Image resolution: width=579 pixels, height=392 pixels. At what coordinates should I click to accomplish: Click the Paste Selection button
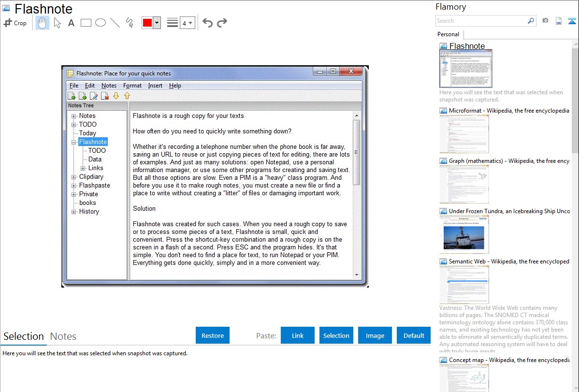pos(336,335)
